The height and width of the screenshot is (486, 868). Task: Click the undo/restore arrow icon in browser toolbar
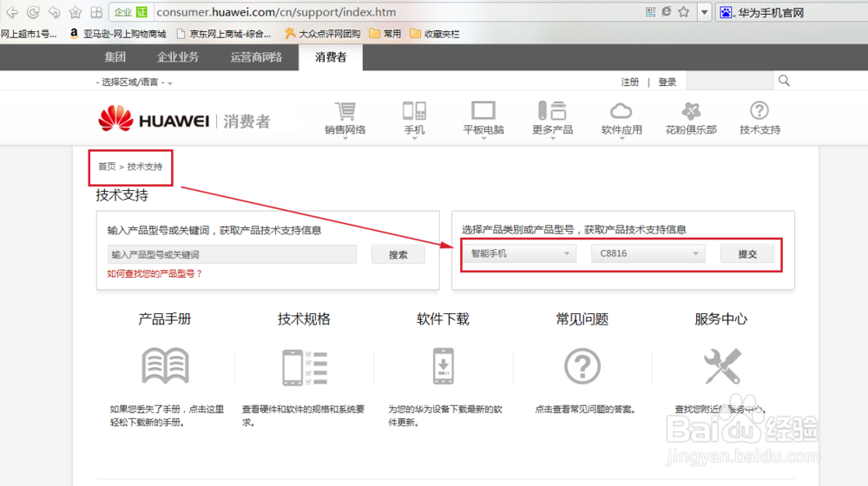54,11
